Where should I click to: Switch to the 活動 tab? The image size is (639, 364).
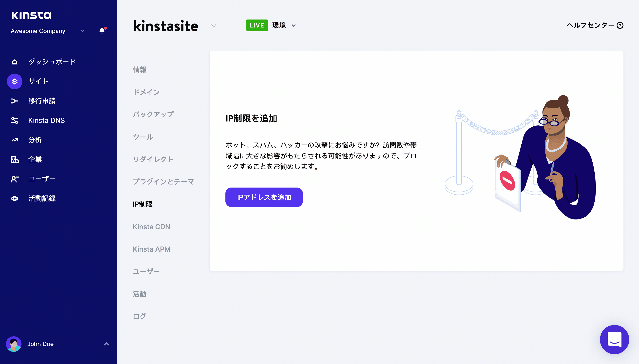click(x=140, y=294)
